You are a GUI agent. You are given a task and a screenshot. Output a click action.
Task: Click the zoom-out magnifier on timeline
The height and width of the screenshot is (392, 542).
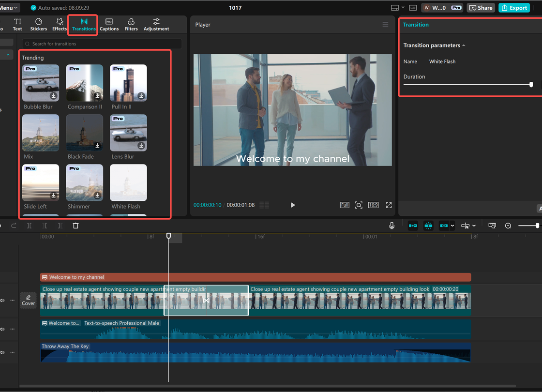click(508, 226)
